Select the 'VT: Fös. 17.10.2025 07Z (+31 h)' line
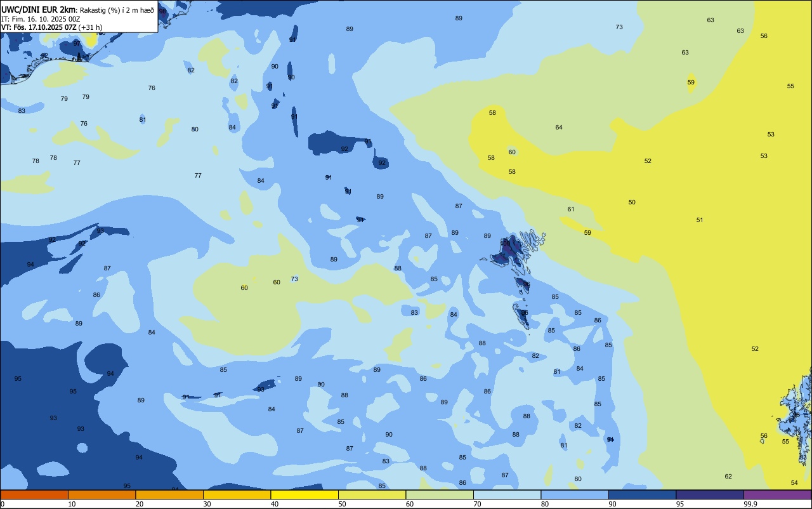812x509 pixels. pos(51,27)
